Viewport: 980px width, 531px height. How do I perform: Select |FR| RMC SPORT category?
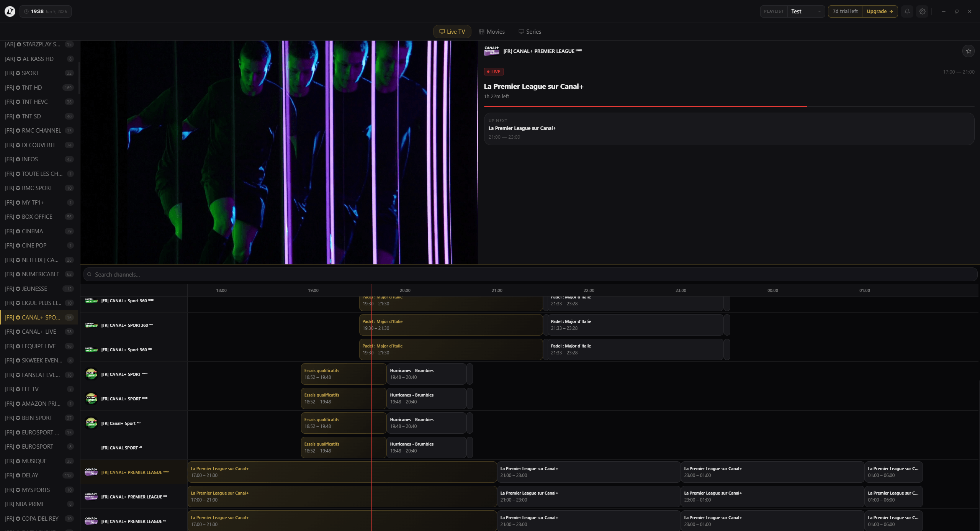click(39, 188)
